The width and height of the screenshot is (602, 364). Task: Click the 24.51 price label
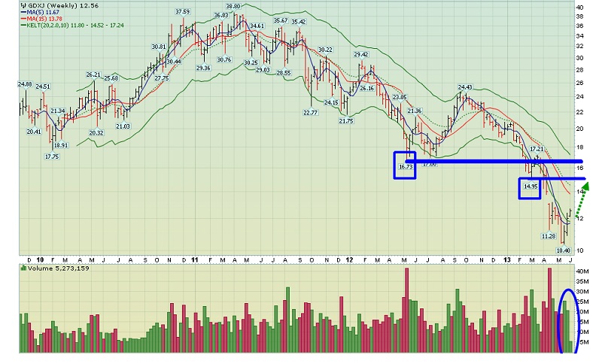(43, 86)
